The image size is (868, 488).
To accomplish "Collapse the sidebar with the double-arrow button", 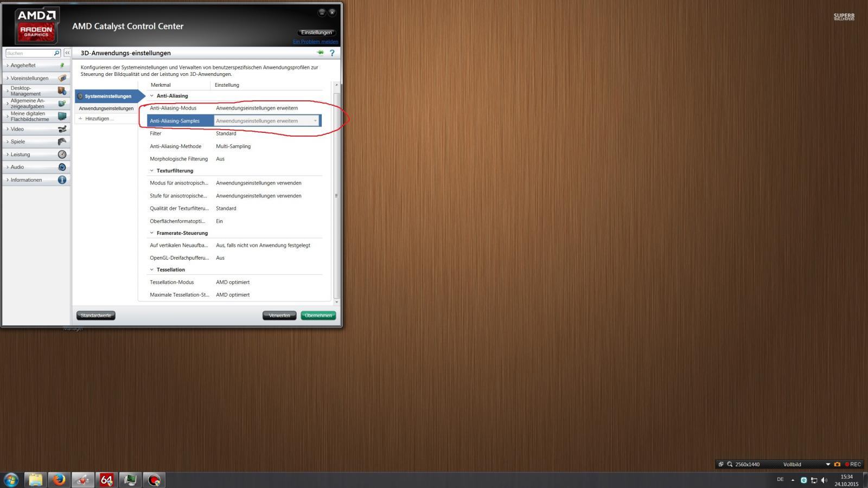I will click(x=67, y=53).
